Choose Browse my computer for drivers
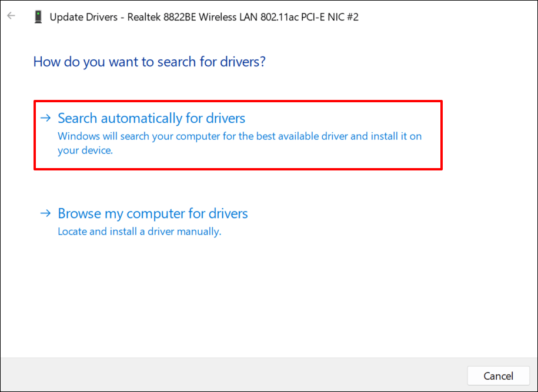 pos(152,213)
